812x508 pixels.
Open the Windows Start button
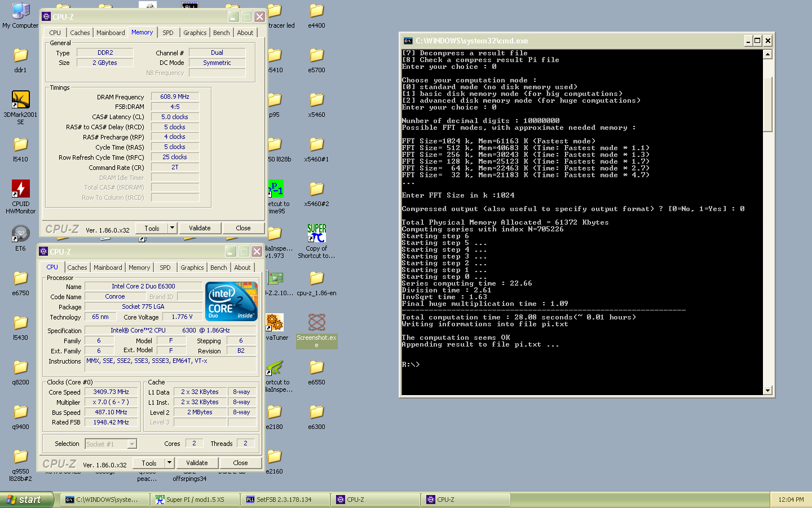[x=27, y=500]
